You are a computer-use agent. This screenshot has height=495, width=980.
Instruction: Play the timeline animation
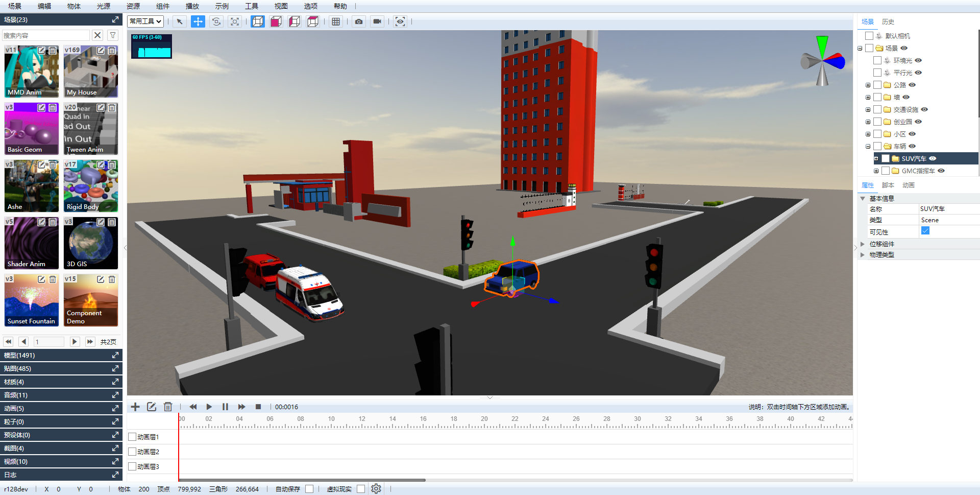209,407
